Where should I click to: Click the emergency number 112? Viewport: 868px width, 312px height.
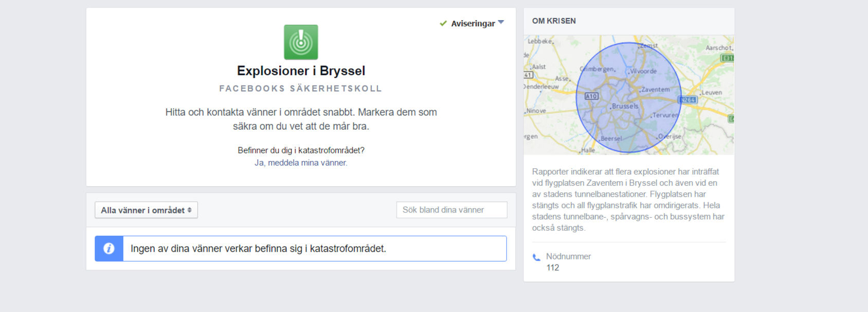(553, 268)
